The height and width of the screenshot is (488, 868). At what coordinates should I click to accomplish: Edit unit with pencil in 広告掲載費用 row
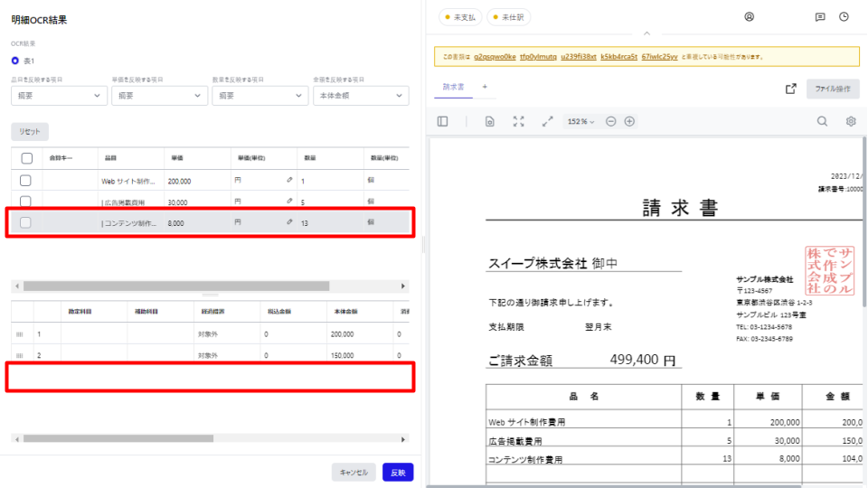point(289,201)
